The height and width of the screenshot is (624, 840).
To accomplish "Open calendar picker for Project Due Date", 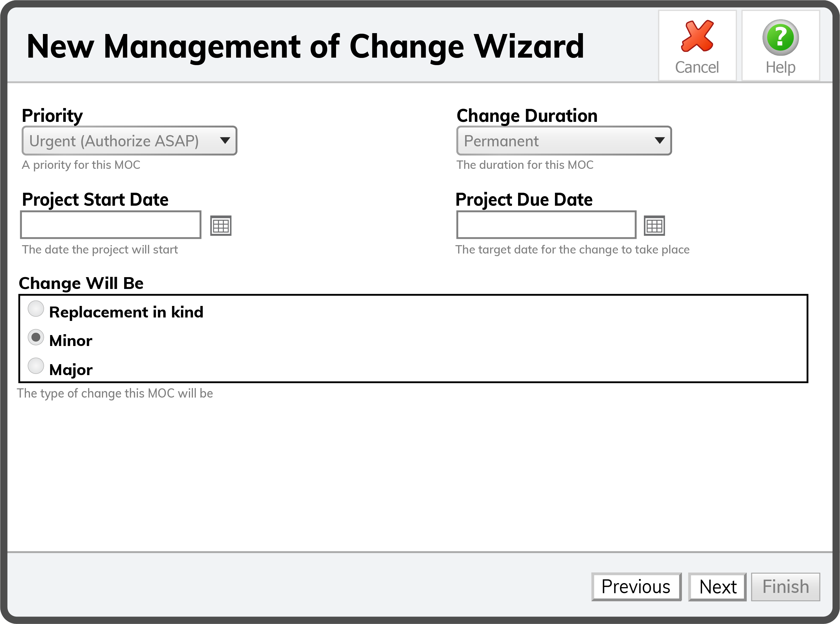I will [654, 226].
